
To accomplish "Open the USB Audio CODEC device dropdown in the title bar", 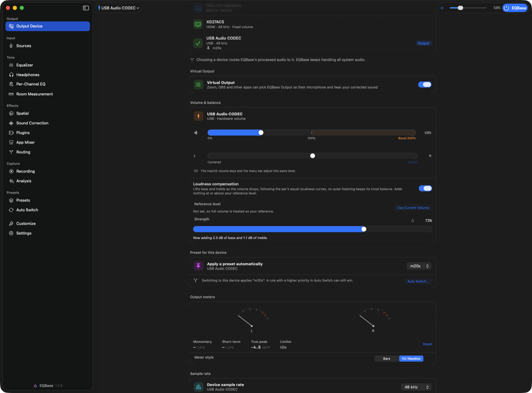I will 119,8.
